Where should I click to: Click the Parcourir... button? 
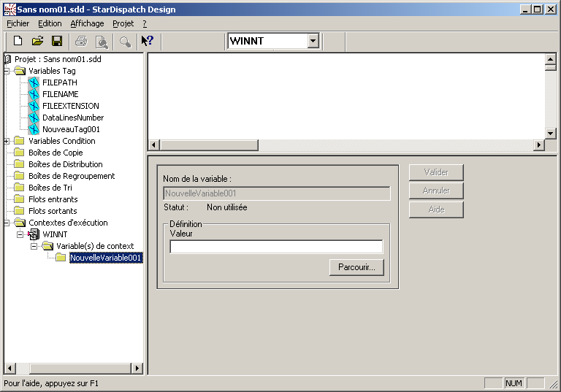coord(356,267)
